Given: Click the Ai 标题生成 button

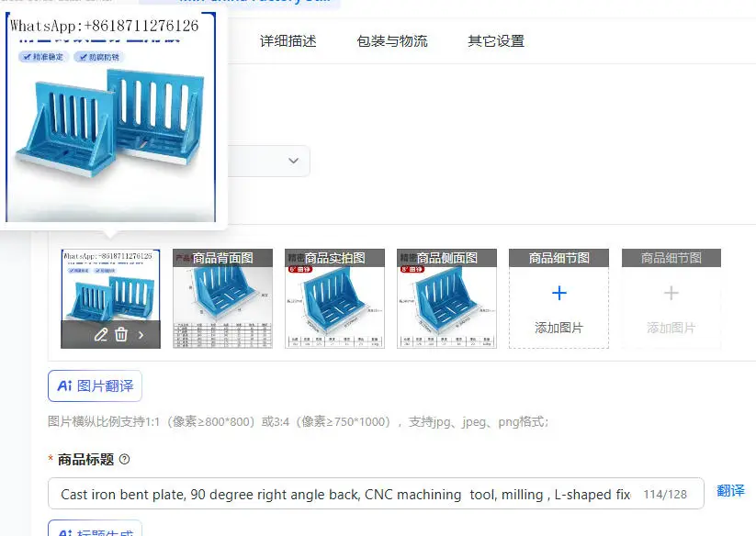Looking at the screenshot, I should [x=95, y=529].
